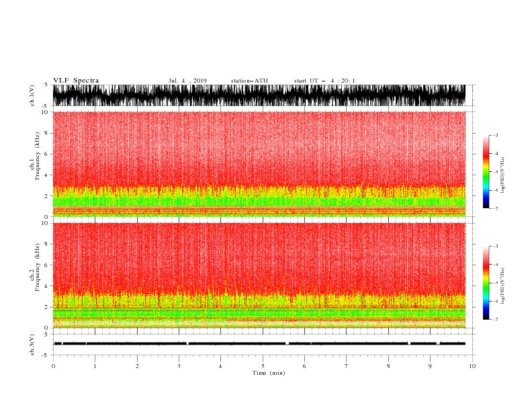Click the ch.2 spectrogram "6" kHz tick label
532x411 pixels.
click(46, 265)
